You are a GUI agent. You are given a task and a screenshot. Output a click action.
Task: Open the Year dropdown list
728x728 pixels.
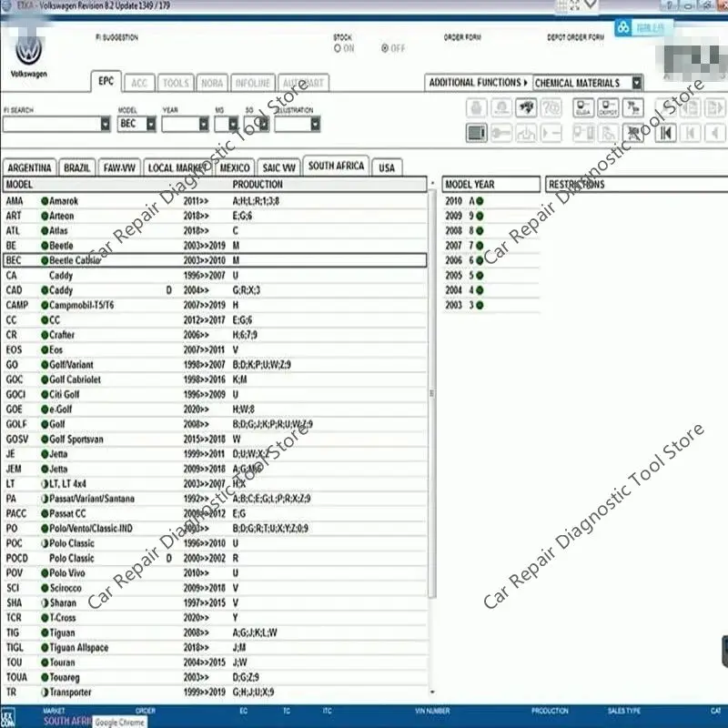coord(203,124)
